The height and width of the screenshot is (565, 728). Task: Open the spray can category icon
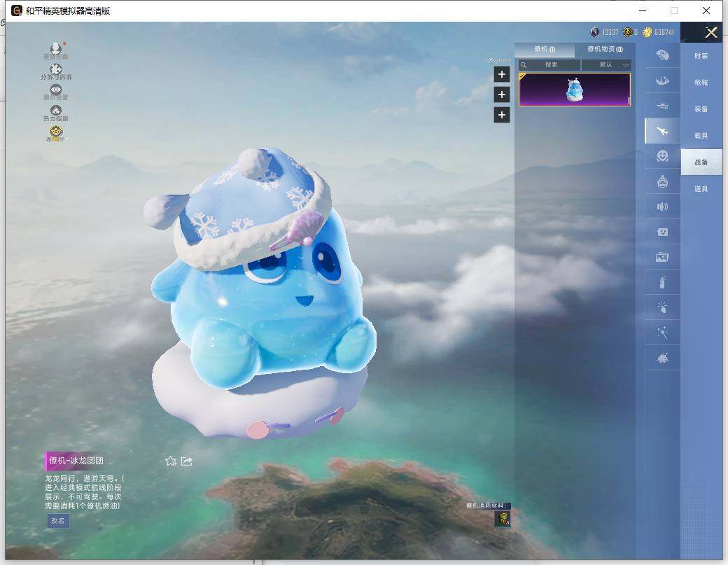662,282
